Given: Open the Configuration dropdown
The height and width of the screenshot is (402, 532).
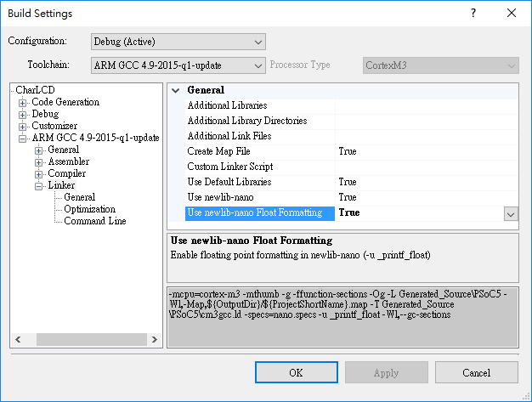Looking at the screenshot, I should coord(178,42).
